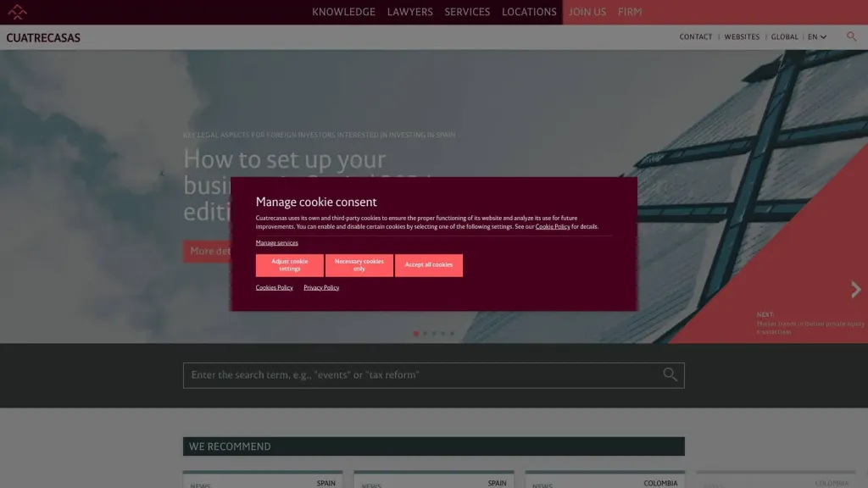Open the LAWYERS menu

[x=409, y=12]
